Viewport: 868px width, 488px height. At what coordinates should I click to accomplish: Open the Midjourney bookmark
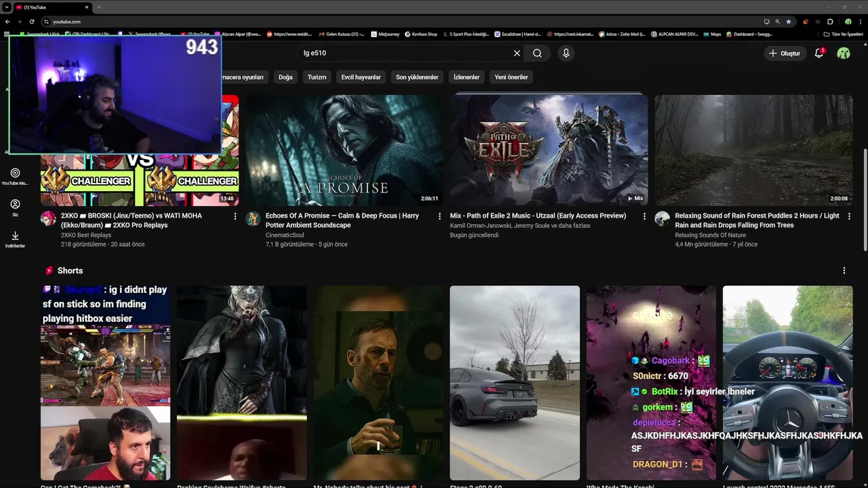385,34
